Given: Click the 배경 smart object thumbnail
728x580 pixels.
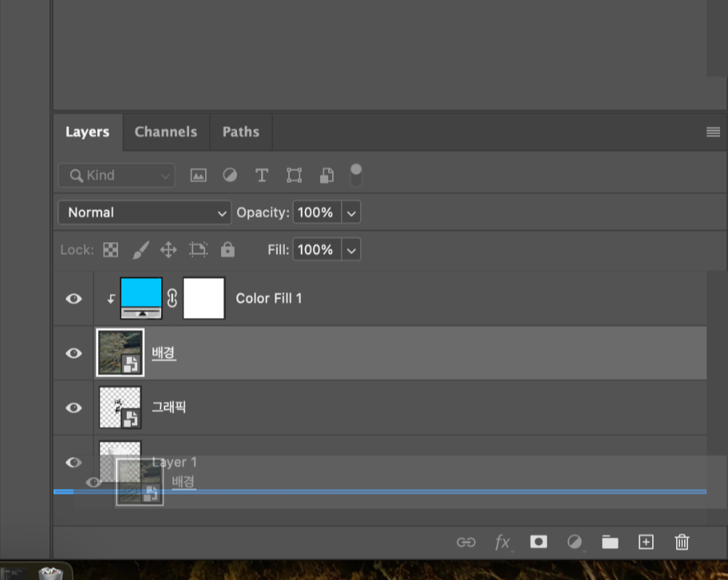Looking at the screenshot, I should 121,353.
